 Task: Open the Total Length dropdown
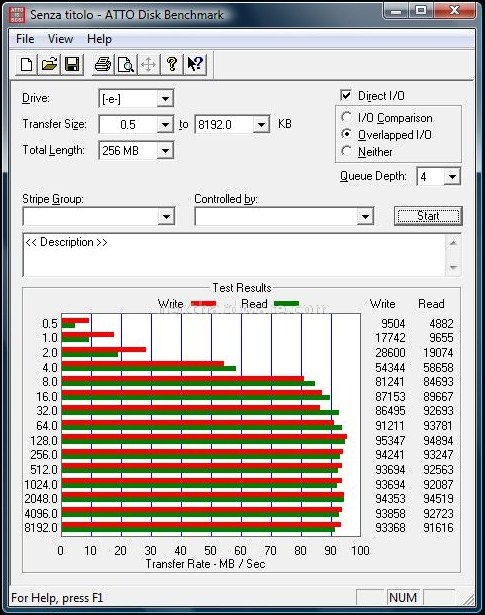click(165, 150)
